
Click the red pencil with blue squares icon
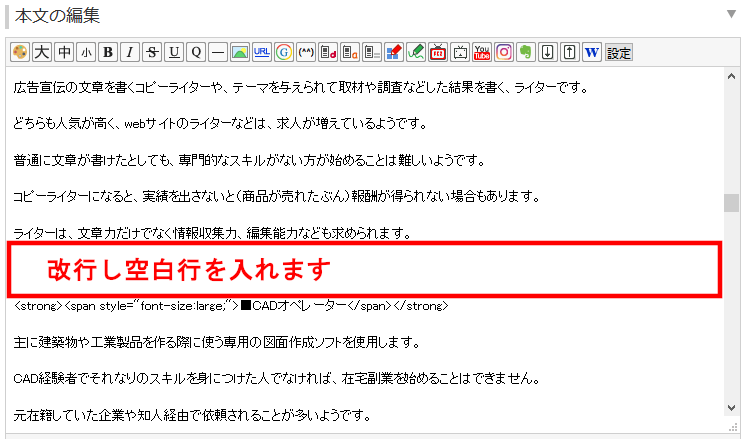pos(394,52)
